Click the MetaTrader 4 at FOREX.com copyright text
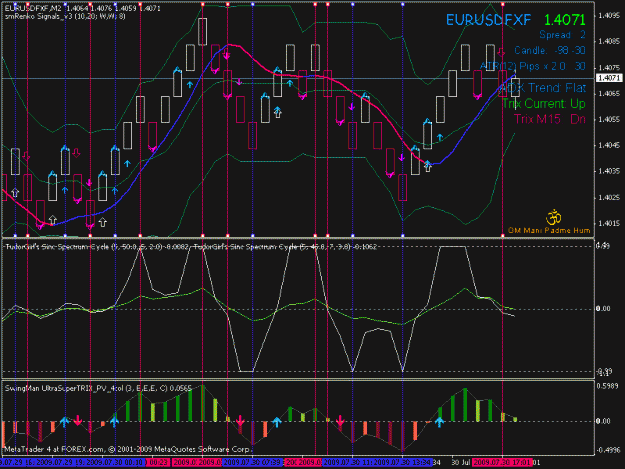Image resolution: width=625 pixels, height=469 pixels. (x=127, y=449)
